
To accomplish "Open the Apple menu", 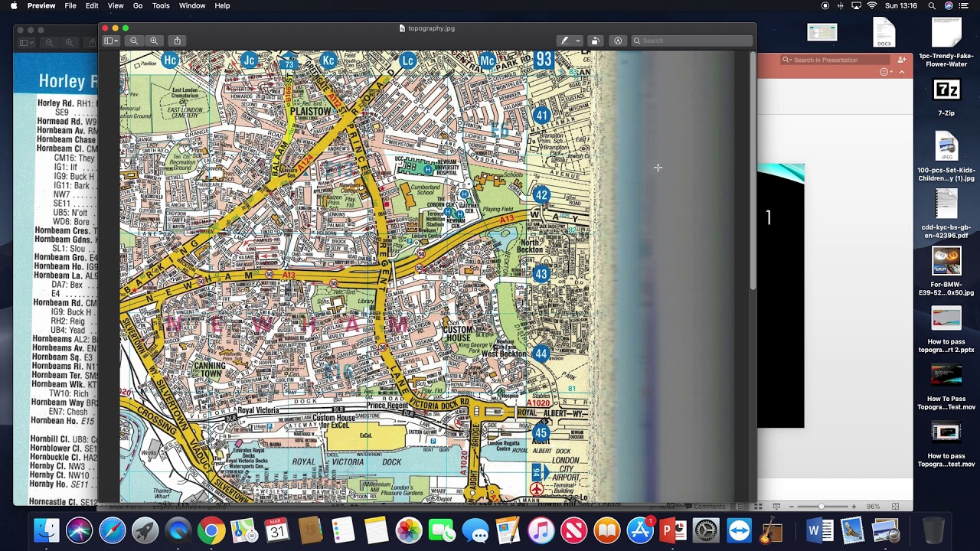I will click(x=13, y=5).
